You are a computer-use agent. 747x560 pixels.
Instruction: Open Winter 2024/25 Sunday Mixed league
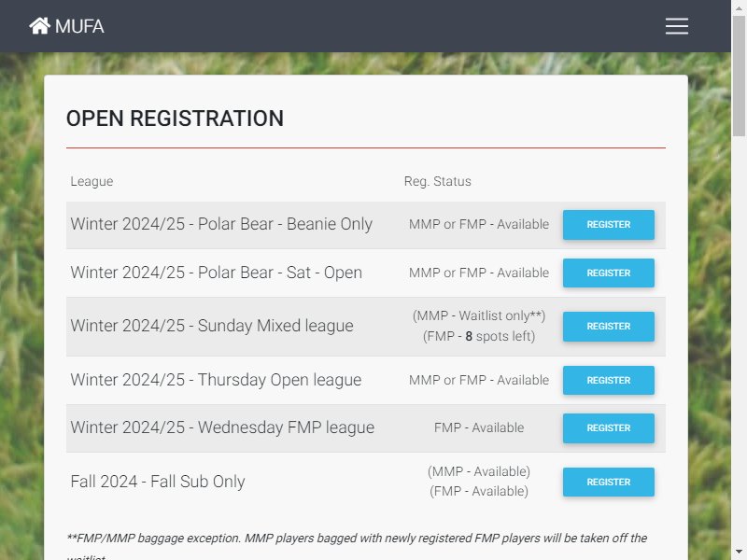coord(212,326)
